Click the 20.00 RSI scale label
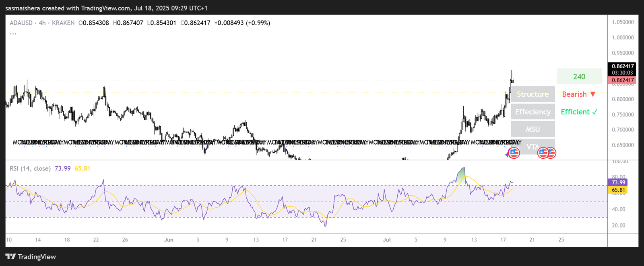The width and height of the screenshot is (644, 266). point(619,225)
